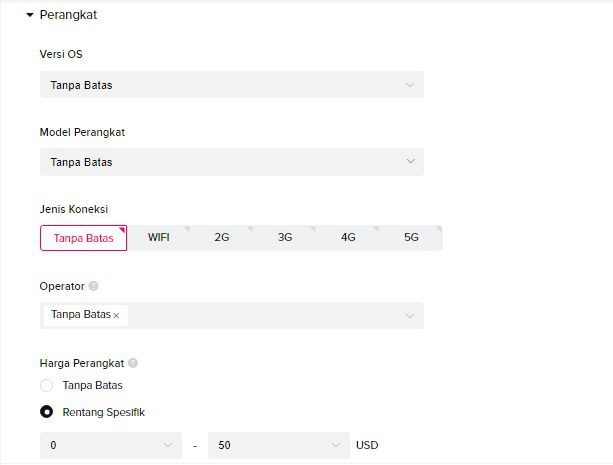Screen dimensions: 613x465
Task: Open the minimum price dropdown showing 0
Action: 111,445
